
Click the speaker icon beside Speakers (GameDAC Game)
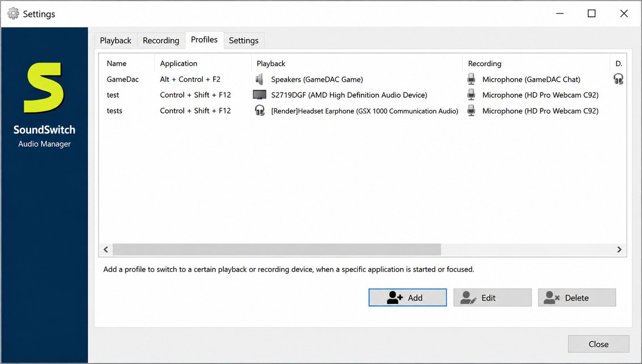click(x=260, y=79)
